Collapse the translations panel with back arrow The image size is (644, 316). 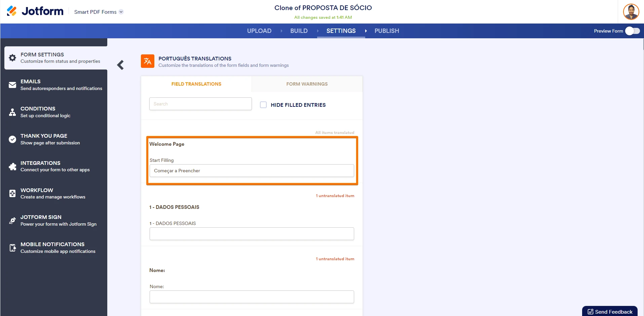tap(120, 65)
